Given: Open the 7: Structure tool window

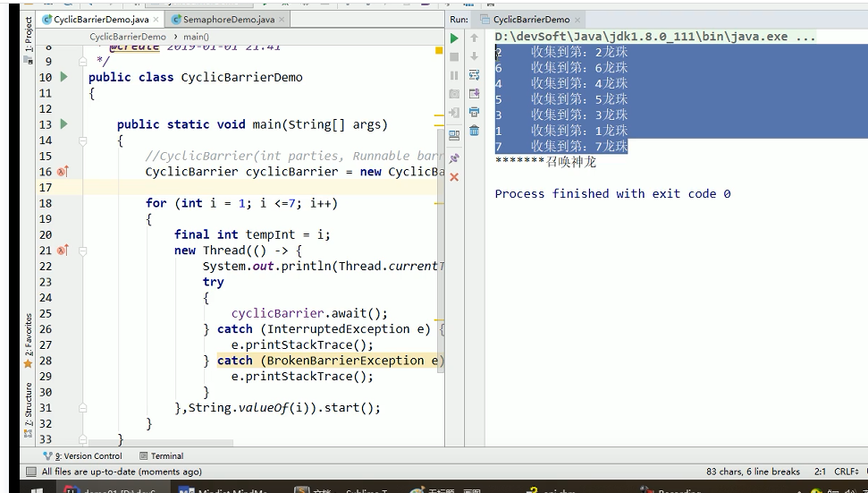Looking at the screenshot, I should point(29,410).
